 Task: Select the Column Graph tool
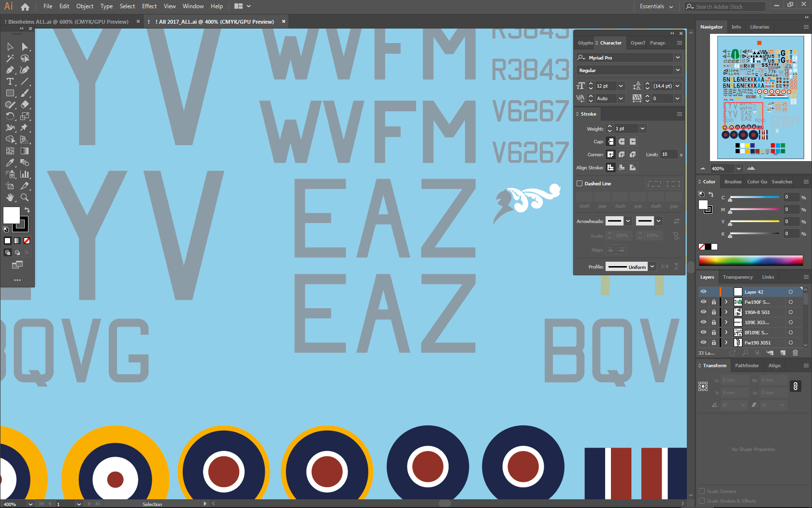pos(25,175)
